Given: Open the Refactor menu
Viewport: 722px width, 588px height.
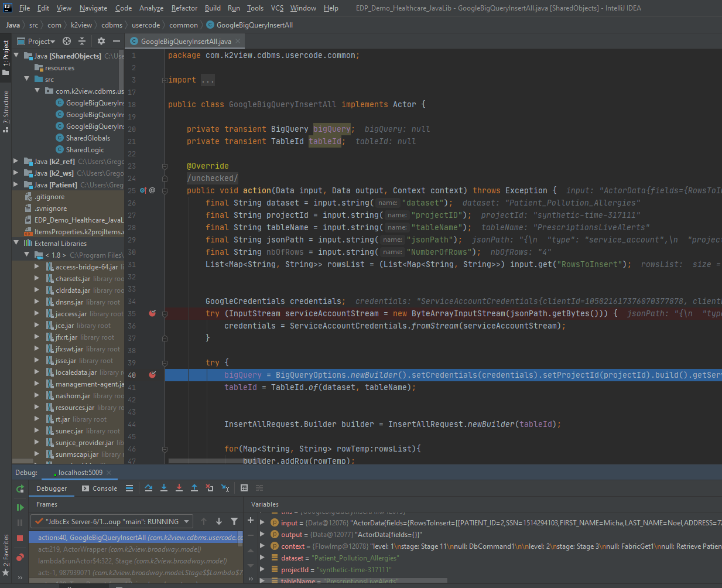Looking at the screenshot, I should (184, 8).
